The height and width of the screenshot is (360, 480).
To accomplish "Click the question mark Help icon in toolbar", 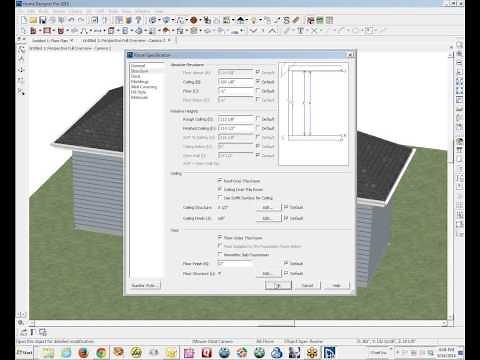I will click(138, 20).
